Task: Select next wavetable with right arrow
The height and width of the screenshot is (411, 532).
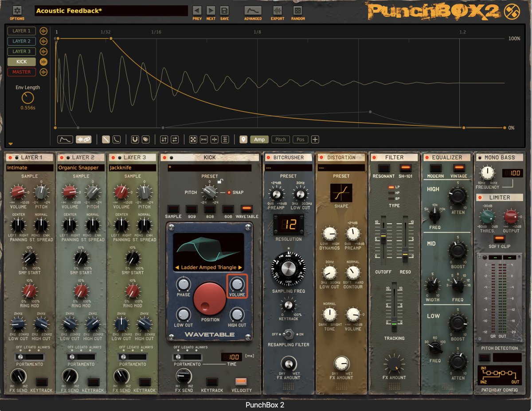Action: [x=240, y=268]
